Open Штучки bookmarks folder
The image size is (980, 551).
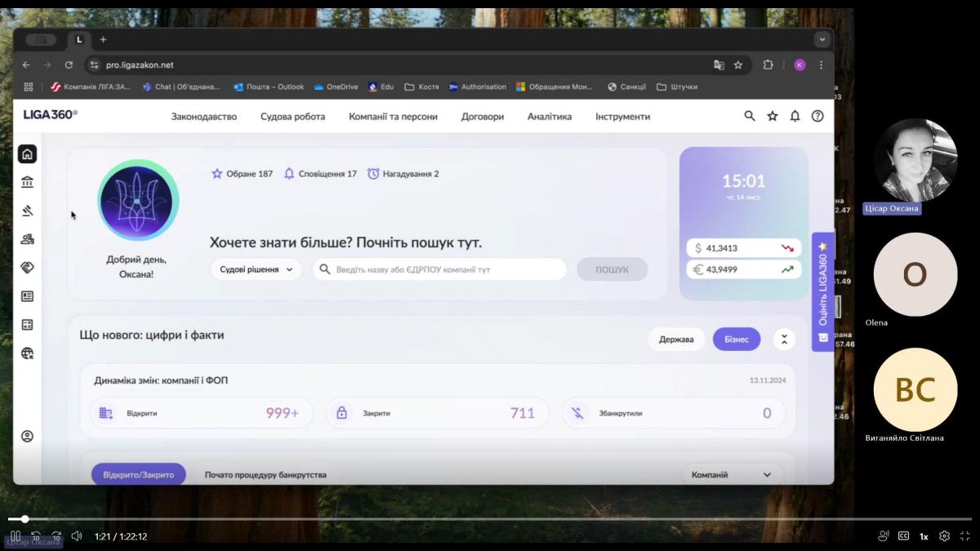tap(677, 87)
